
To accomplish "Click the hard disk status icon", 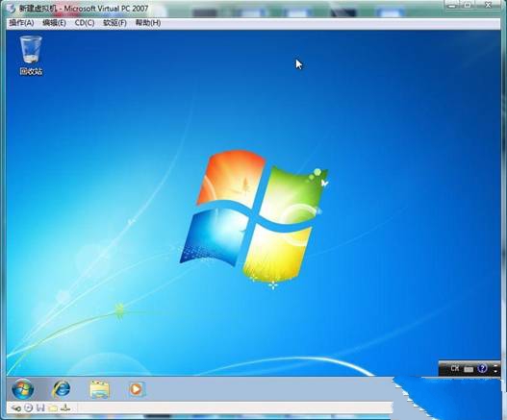I will coord(16,408).
